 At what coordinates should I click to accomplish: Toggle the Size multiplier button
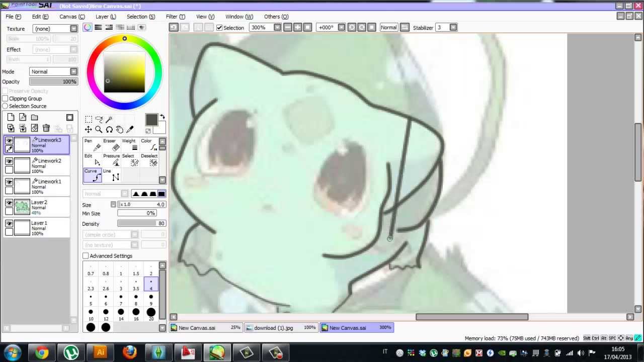pos(113,205)
